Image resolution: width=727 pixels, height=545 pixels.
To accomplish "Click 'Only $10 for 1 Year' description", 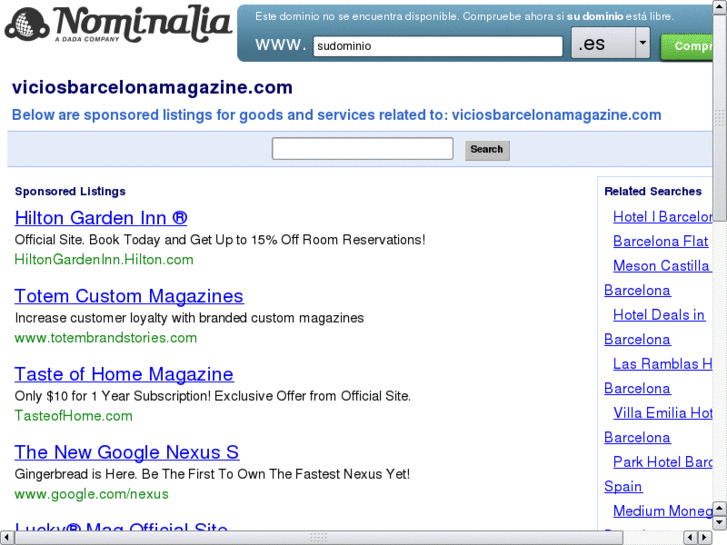I will 213,396.
